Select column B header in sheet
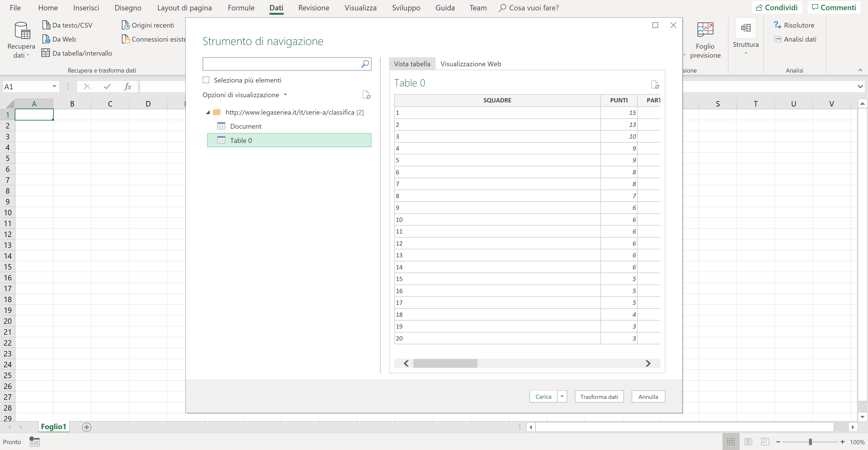The image size is (868, 450). click(x=72, y=104)
